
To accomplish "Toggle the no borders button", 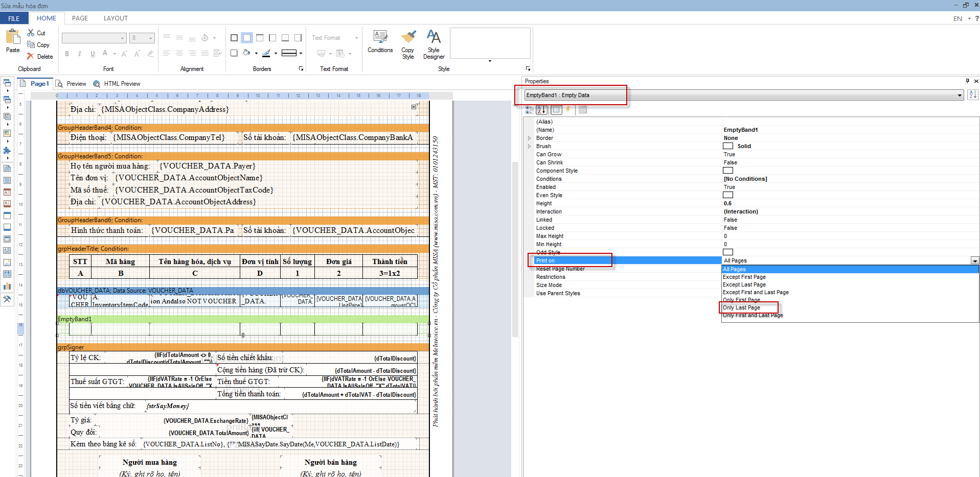I will [247, 38].
